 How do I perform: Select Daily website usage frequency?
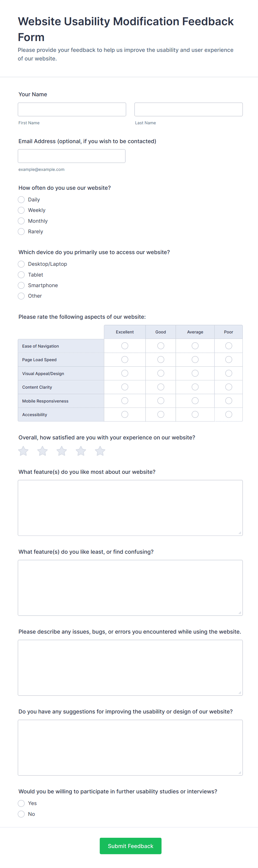21,199
